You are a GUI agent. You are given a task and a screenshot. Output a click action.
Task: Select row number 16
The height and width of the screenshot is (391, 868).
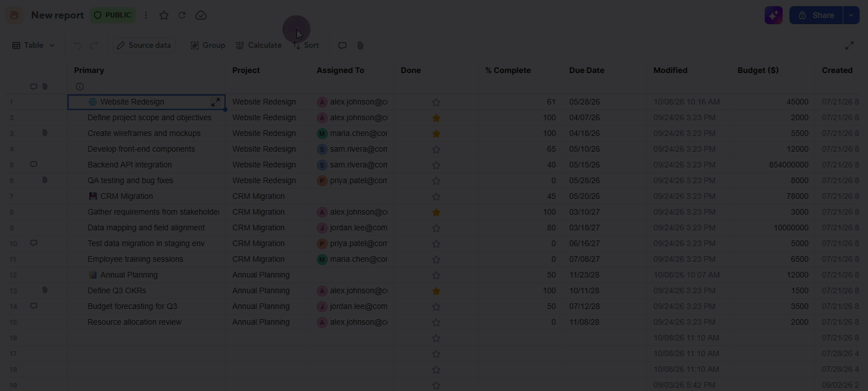(13, 338)
